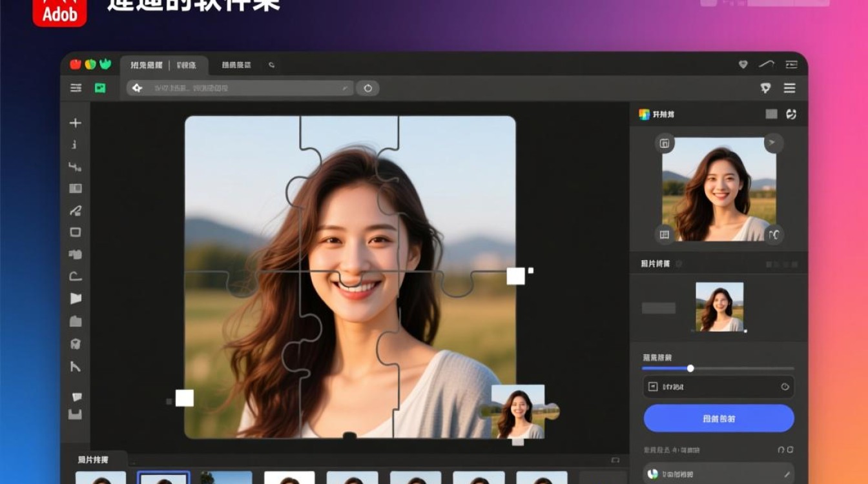The image size is (868, 484).
Task: Select the bucket mask tool
Action: tap(76, 343)
